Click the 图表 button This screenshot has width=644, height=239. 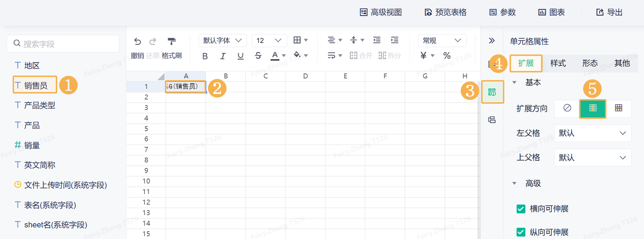click(552, 12)
